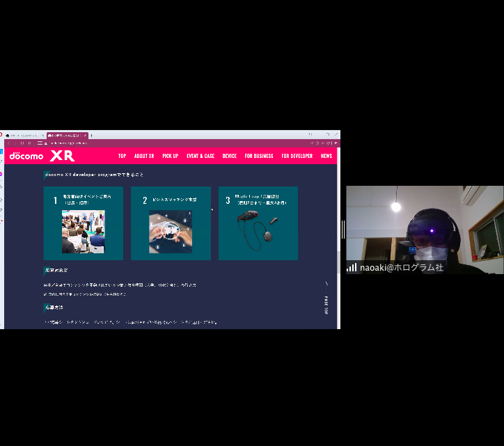
Task: Focus the browser address bar URL
Action: click(69, 143)
